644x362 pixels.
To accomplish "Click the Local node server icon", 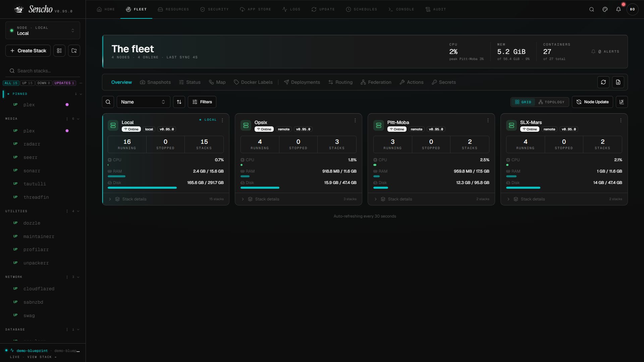I will [113, 125].
